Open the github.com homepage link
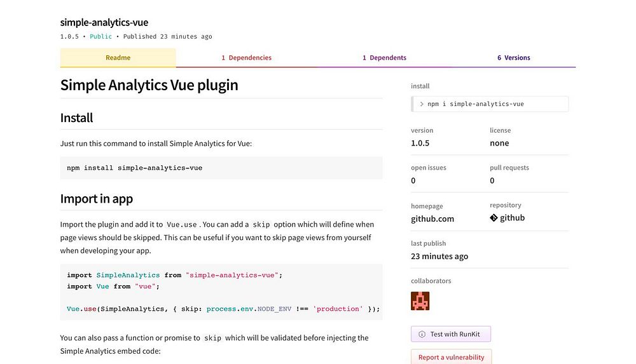The image size is (636, 364). click(432, 219)
